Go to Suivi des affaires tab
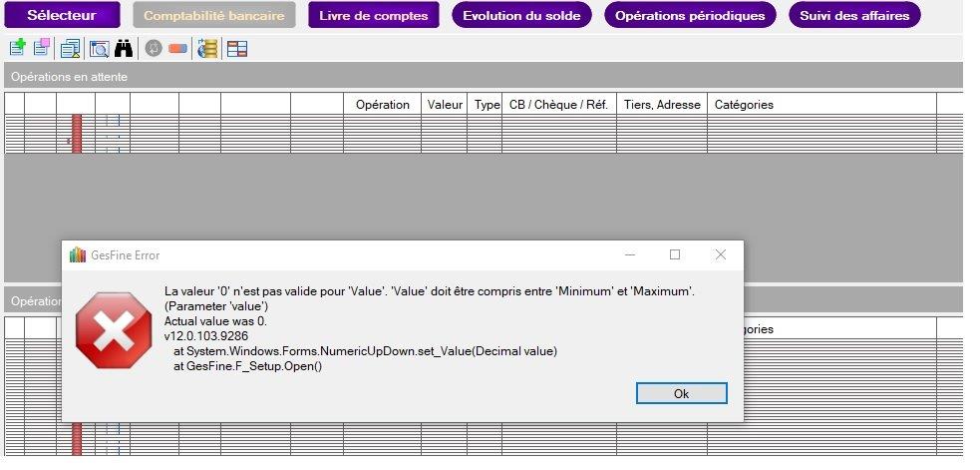This screenshot has width=980, height=470. [x=854, y=16]
